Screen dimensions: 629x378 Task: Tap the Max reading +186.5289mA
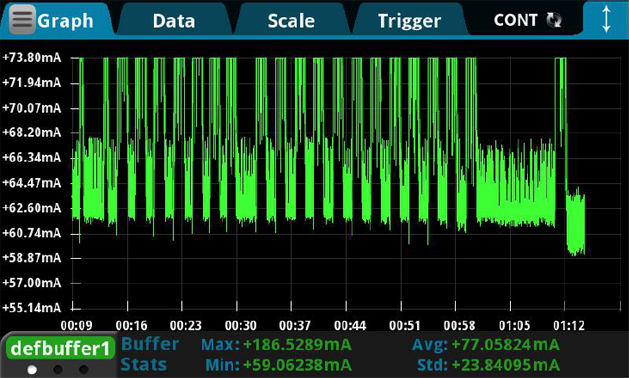(297, 344)
